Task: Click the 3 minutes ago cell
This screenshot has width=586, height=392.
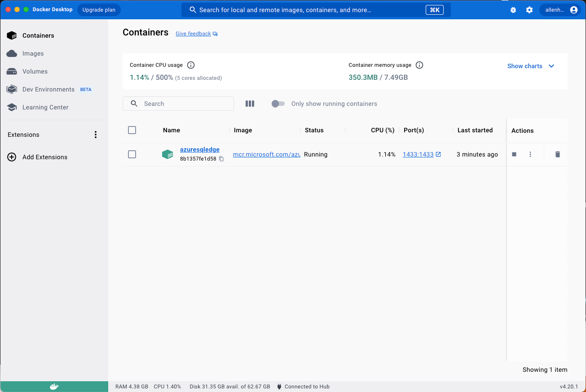Action: click(477, 154)
